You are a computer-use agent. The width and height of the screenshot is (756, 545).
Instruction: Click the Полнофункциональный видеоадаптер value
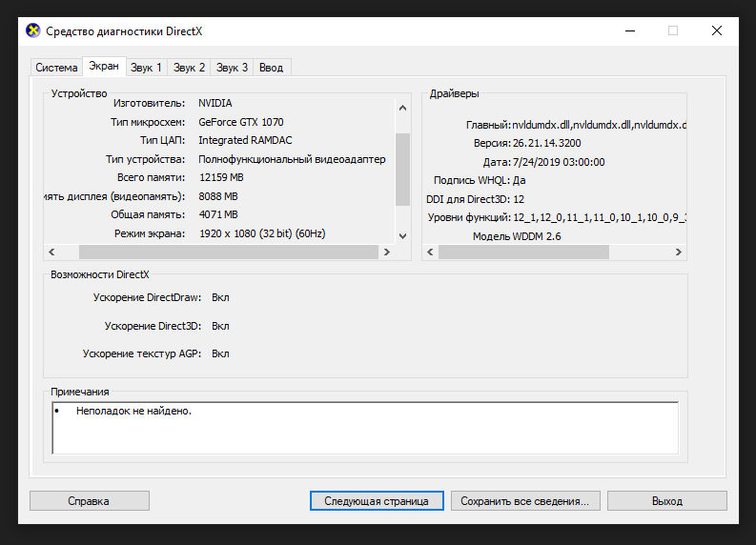(292, 159)
